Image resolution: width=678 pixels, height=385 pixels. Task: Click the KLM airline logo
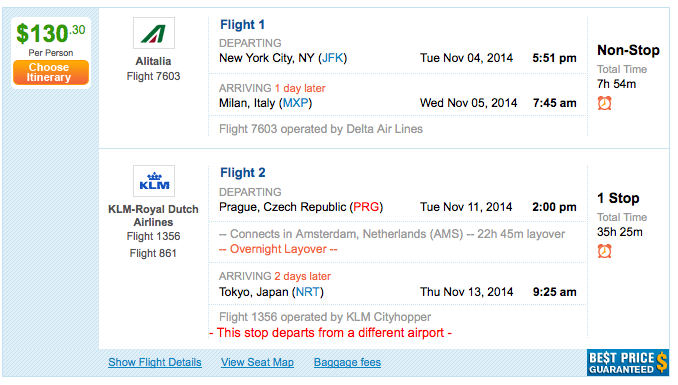[154, 181]
